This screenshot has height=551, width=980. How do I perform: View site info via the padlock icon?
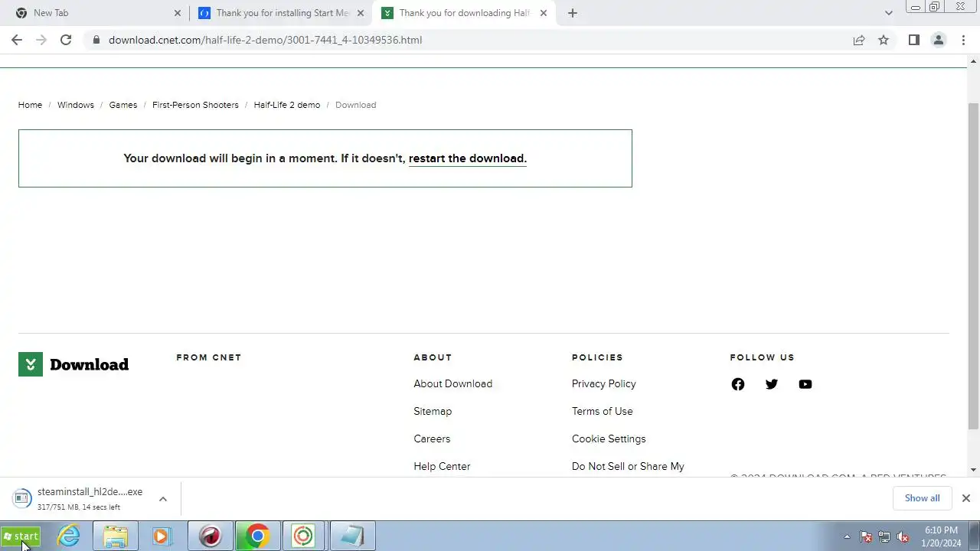pos(96,40)
